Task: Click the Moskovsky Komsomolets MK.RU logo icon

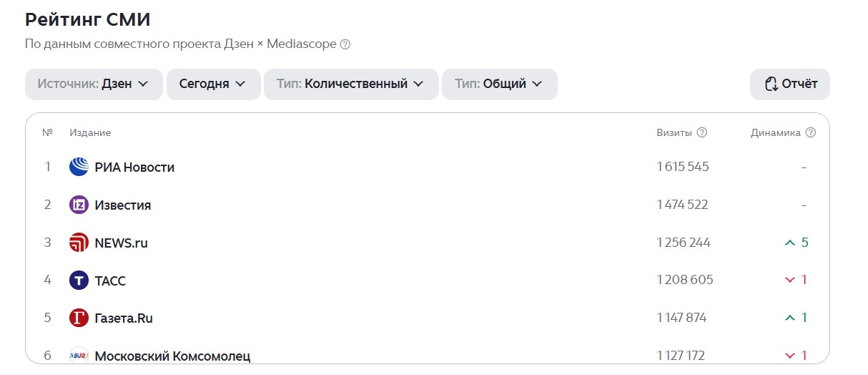Action: pyautogui.click(x=79, y=355)
